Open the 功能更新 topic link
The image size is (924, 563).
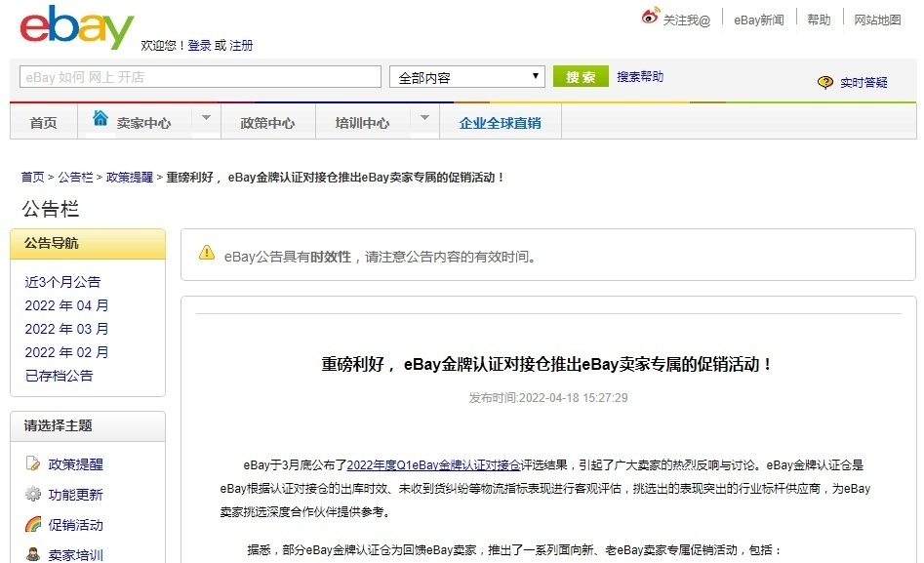click(x=75, y=495)
